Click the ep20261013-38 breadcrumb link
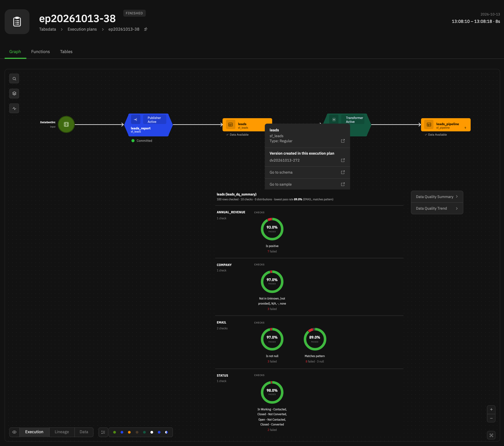The width and height of the screenshot is (504, 446). [124, 29]
